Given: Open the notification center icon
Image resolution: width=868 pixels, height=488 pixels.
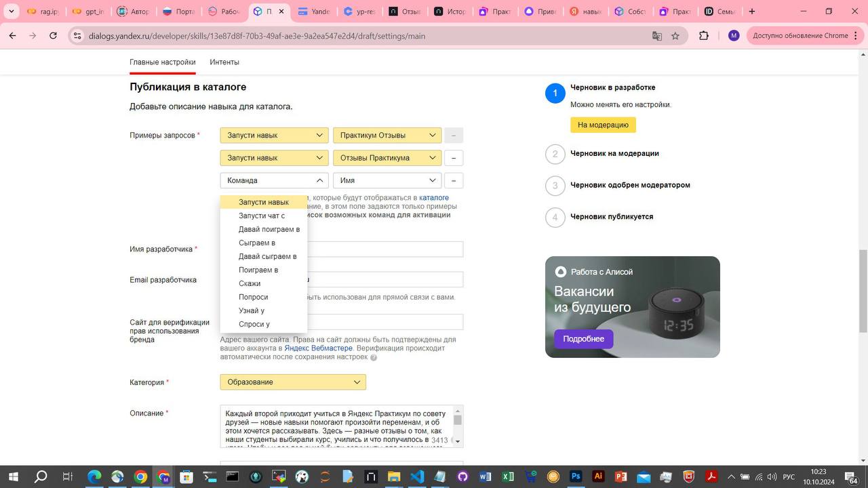Looking at the screenshot, I should pyautogui.click(x=852, y=476).
